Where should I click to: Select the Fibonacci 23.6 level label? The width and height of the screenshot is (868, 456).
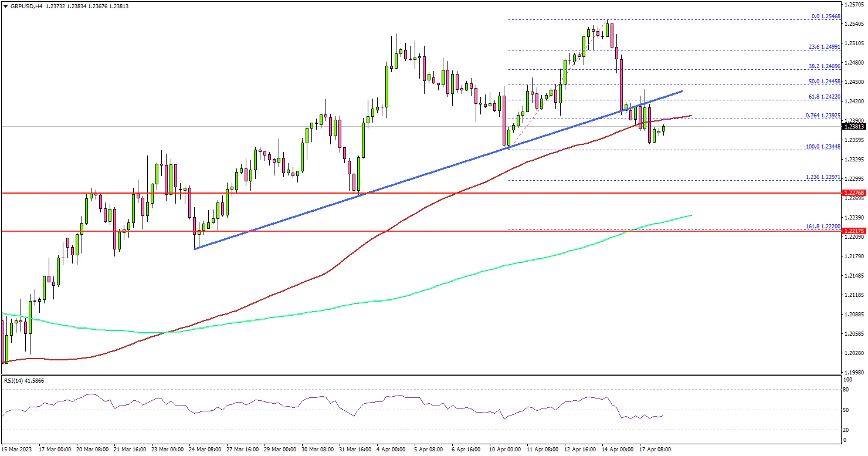click(x=826, y=45)
